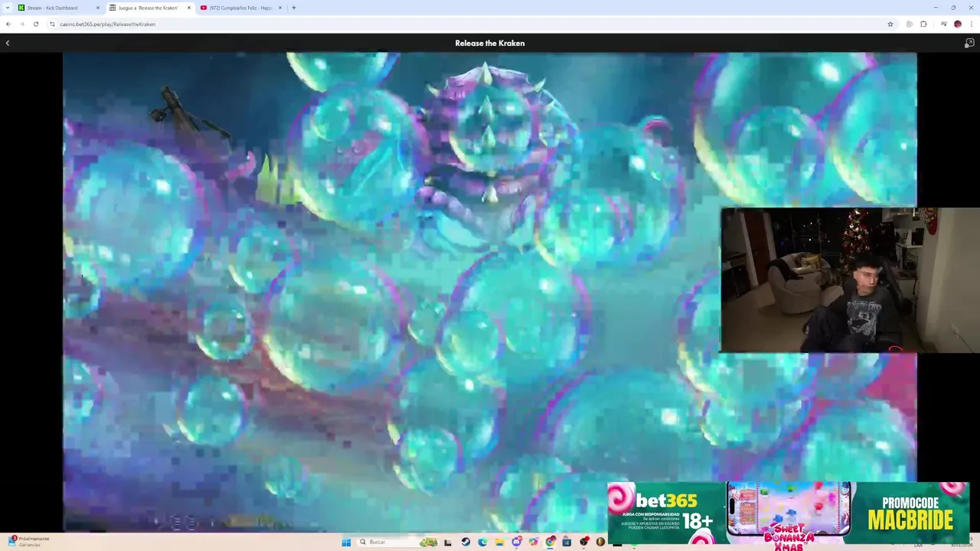Open Google Chrome from the taskbar

pos(550,542)
